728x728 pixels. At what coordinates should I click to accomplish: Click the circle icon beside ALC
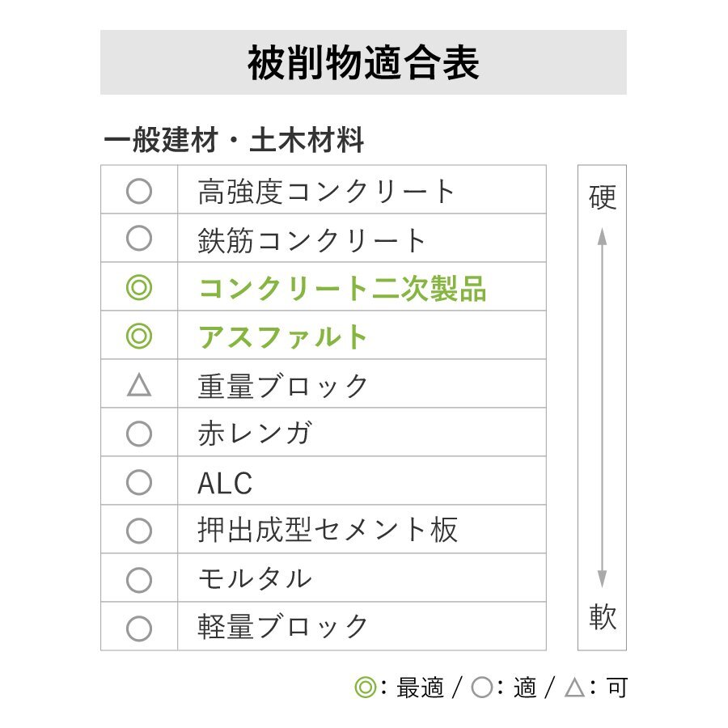click(139, 482)
